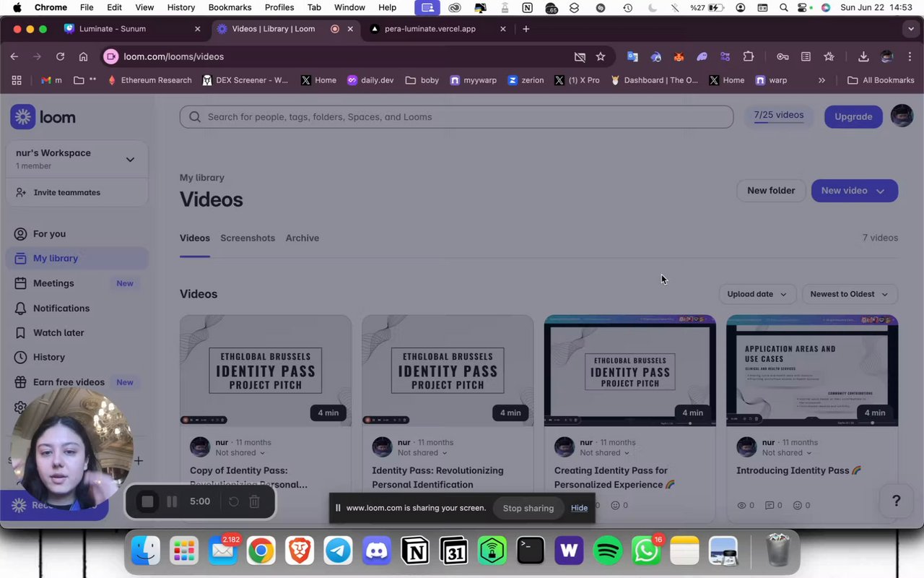Select the Videos tab
924x578 pixels.
click(x=195, y=238)
